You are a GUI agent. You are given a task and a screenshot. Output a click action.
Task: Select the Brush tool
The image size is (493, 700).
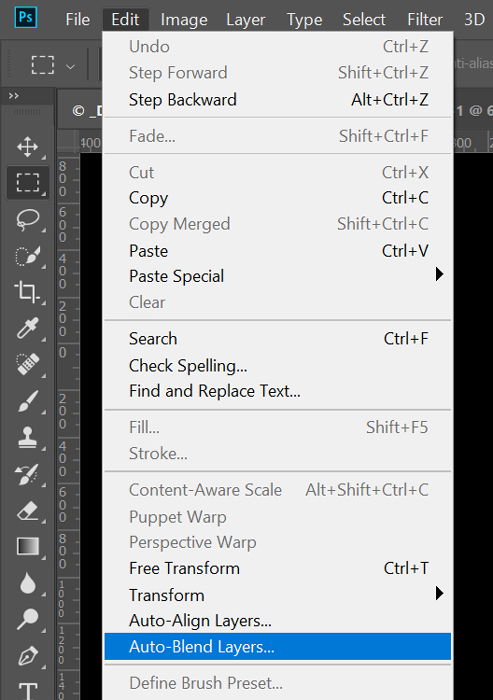pyautogui.click(x=28, y=401)
